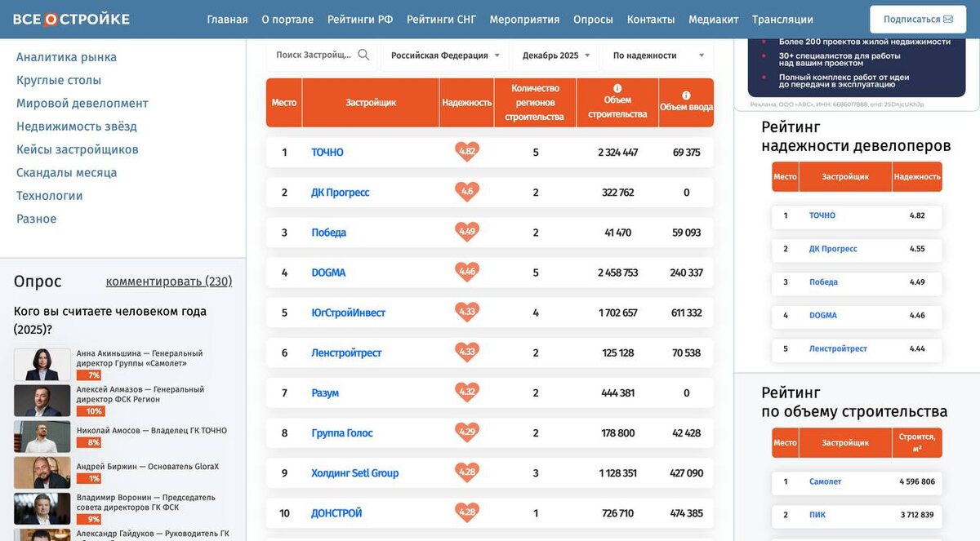
Task: Open the Декабрь 2025 period dropdown
Action: point(556,55)
